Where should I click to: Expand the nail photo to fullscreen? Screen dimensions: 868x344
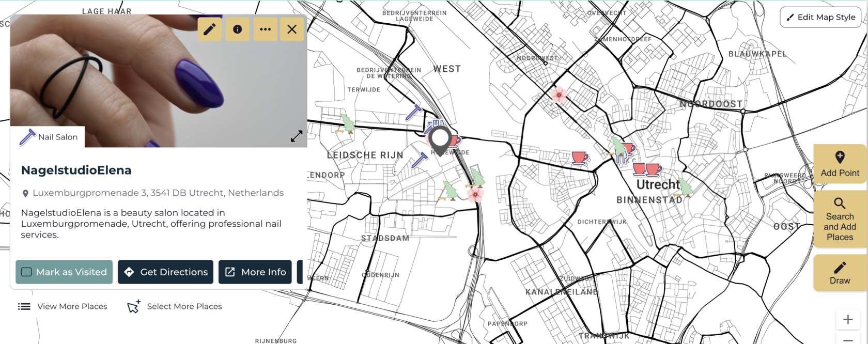(297, 136)
